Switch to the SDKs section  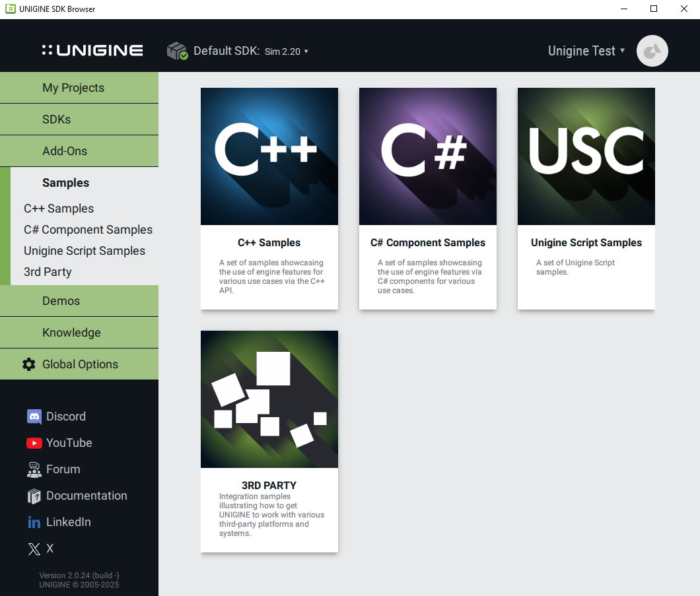[x=57, y=119]
